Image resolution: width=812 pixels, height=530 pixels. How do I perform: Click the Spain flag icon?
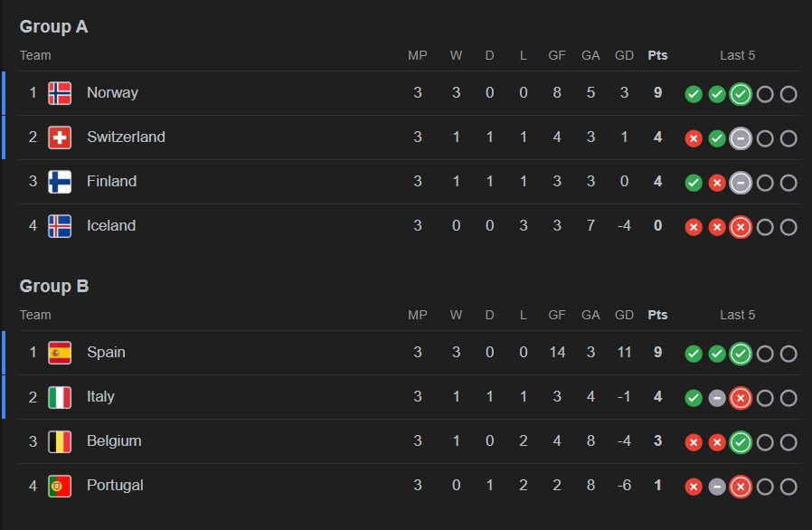tap(60, 353)
